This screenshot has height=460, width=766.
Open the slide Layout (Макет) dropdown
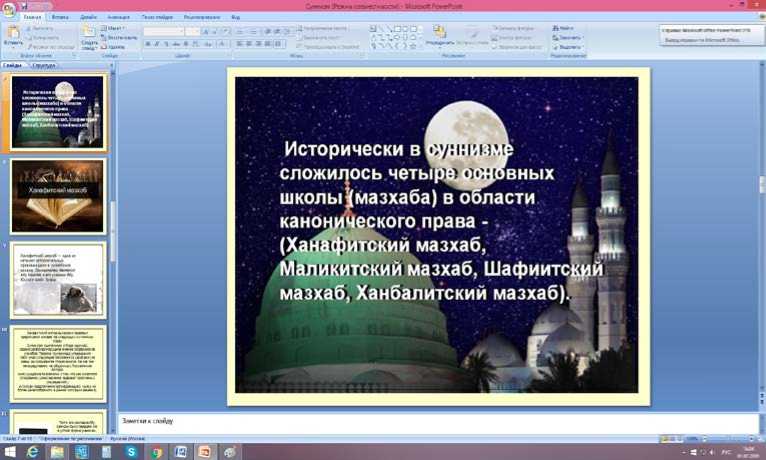pyautogui.click(x=113, y=28)
